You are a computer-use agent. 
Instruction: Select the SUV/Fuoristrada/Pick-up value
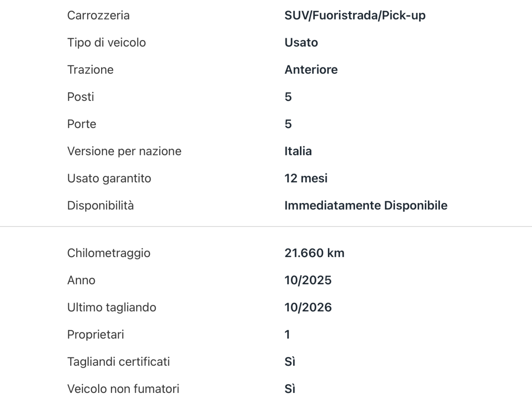pos(355,15)
